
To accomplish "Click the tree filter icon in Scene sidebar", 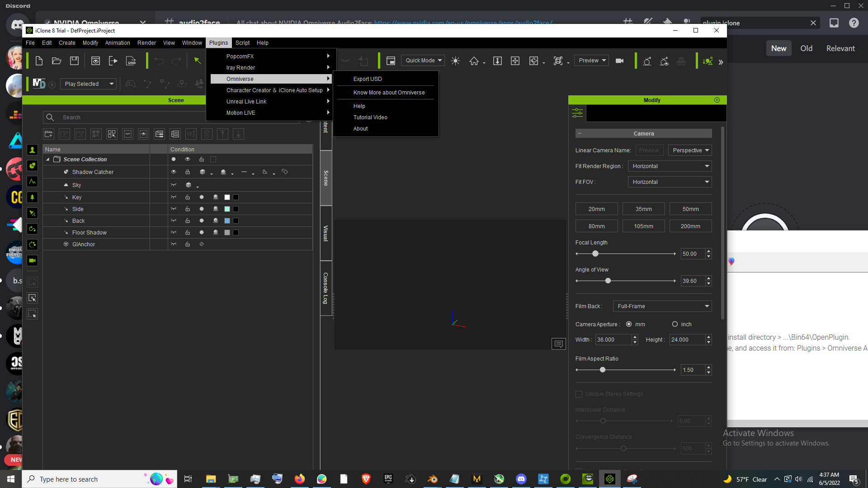I will coord(32,197).
